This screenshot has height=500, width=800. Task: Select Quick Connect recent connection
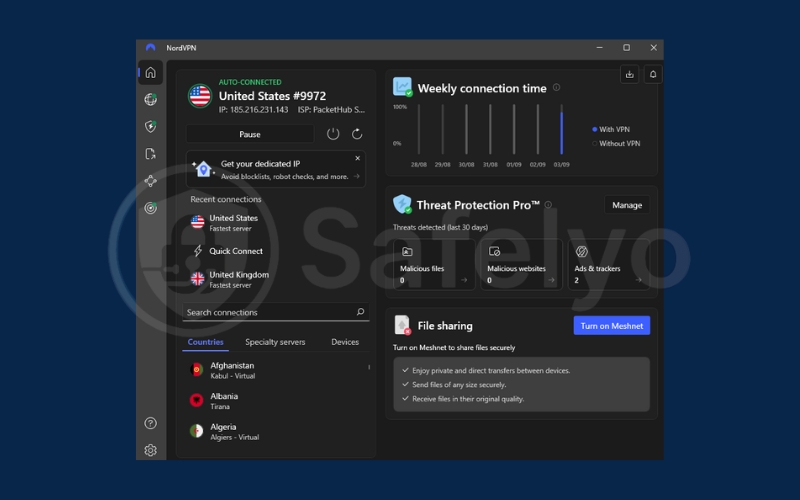coord(276,251)
